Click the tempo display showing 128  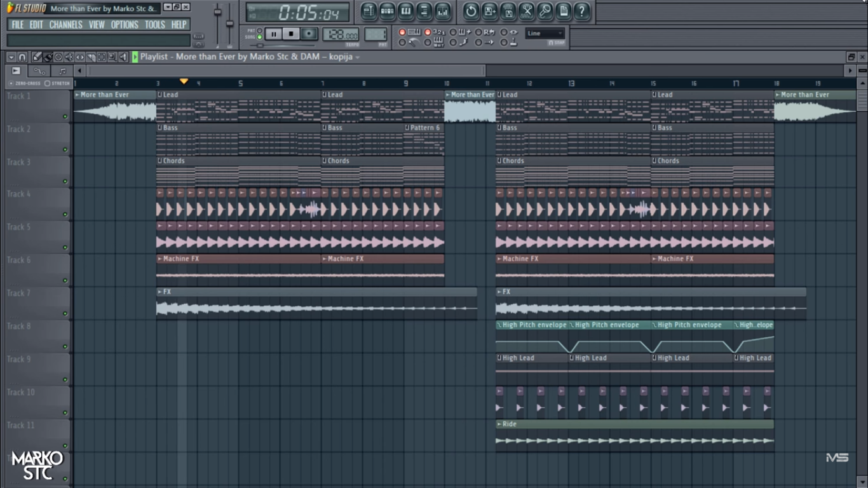(x=341, y=34)
